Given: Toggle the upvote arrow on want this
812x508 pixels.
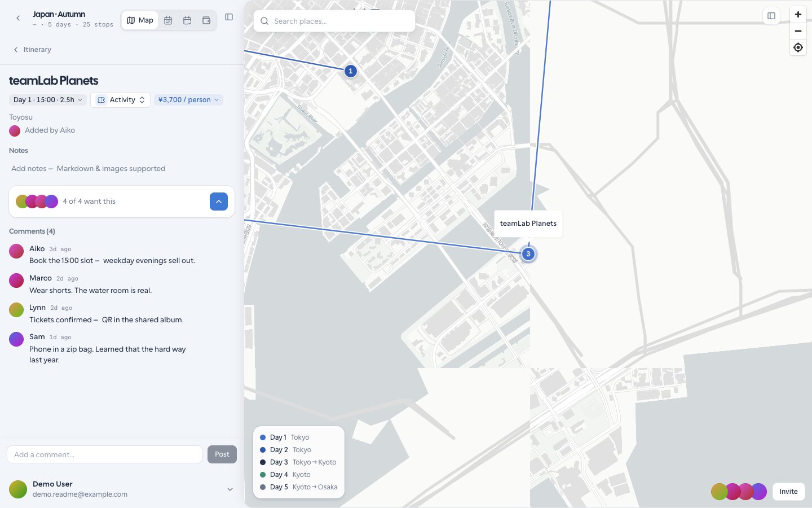Looking at the screenshot, I should [x=219, y=202].
